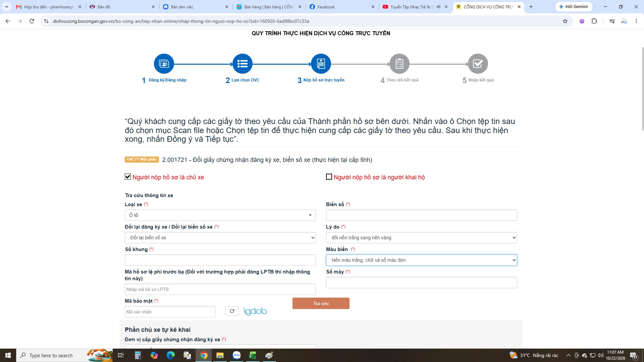Check Người nộp hồ sơ là người khai hộ
This screenshot has width=644, height=362.
tap(329, 177)
